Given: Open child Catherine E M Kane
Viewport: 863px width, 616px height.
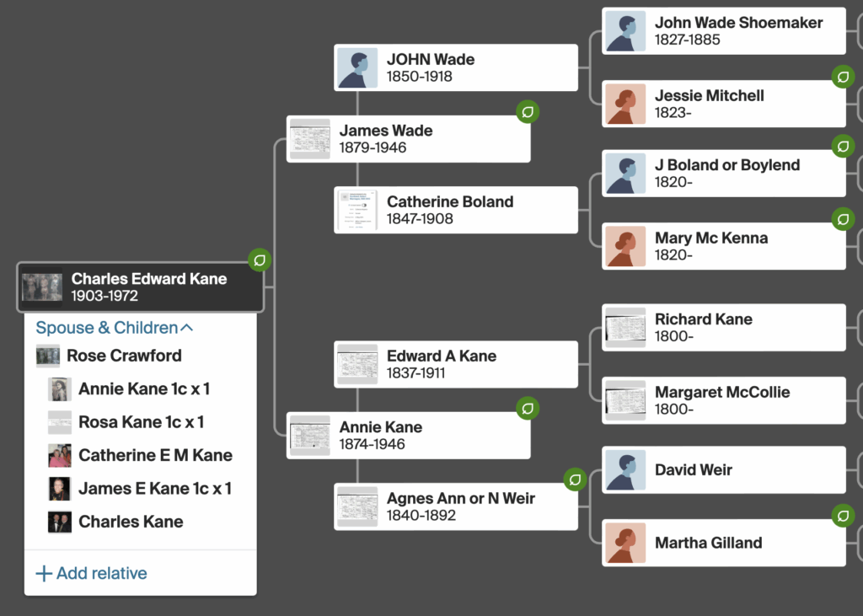Looking at the screenshot, I should (155, 455).
